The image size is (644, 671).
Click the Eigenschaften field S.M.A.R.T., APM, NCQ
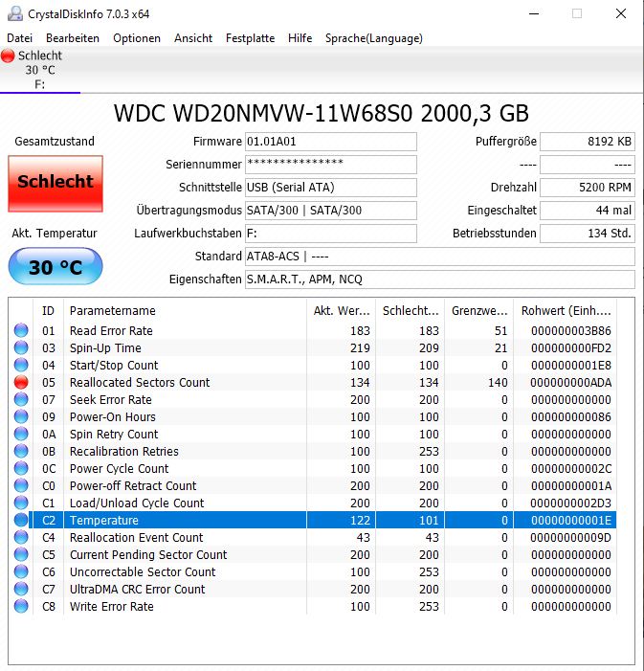pyautogui.click(x=440, y=280)
